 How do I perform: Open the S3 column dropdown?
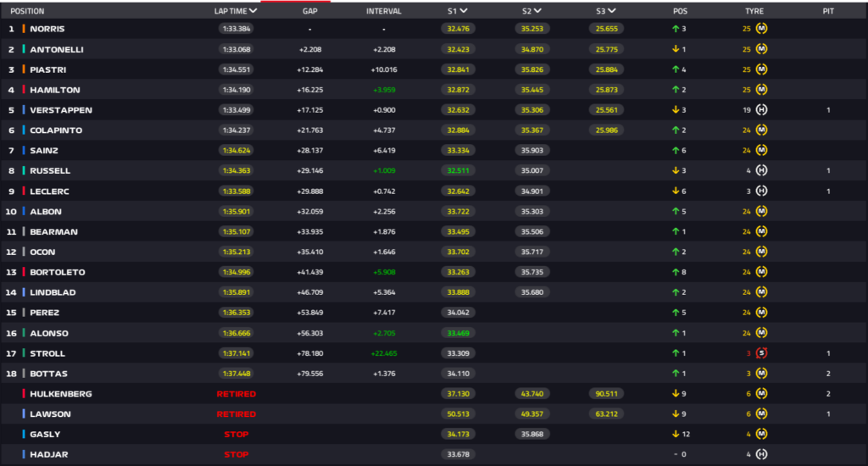tap(612, 11)
